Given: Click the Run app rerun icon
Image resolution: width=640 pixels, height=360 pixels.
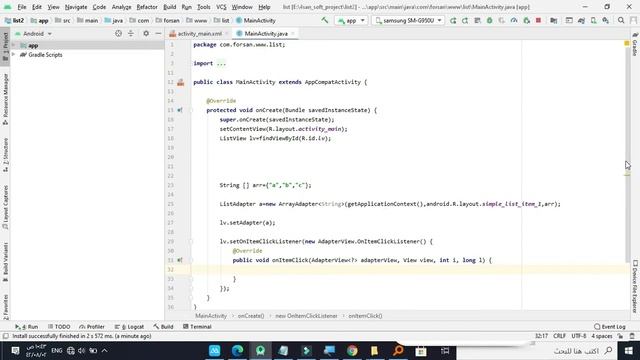Looking at the screenshot, I should pos(453,20).
